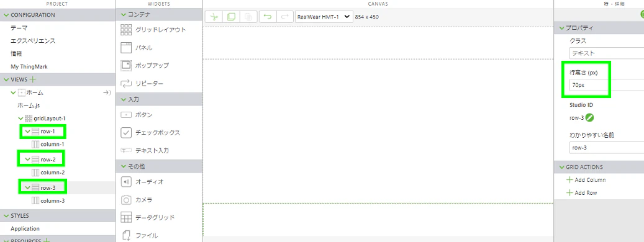Screen dimensions: 644x242
Task: Click the わかりやすい名前 input field
Action: coord(607,148)
